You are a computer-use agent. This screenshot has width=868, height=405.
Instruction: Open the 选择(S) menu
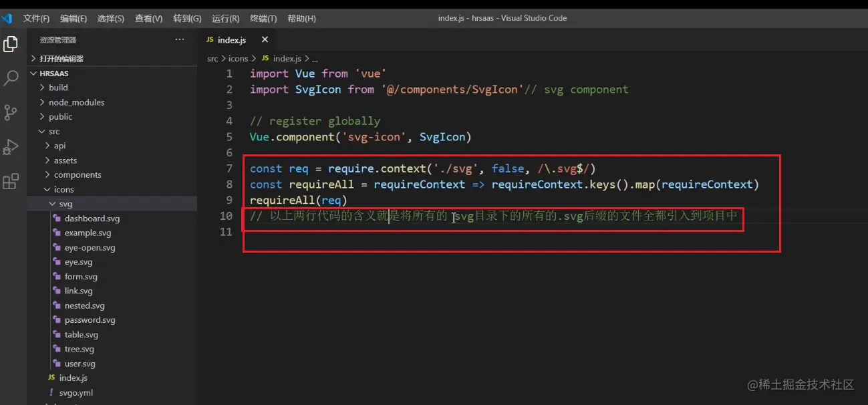pos(110,19)
